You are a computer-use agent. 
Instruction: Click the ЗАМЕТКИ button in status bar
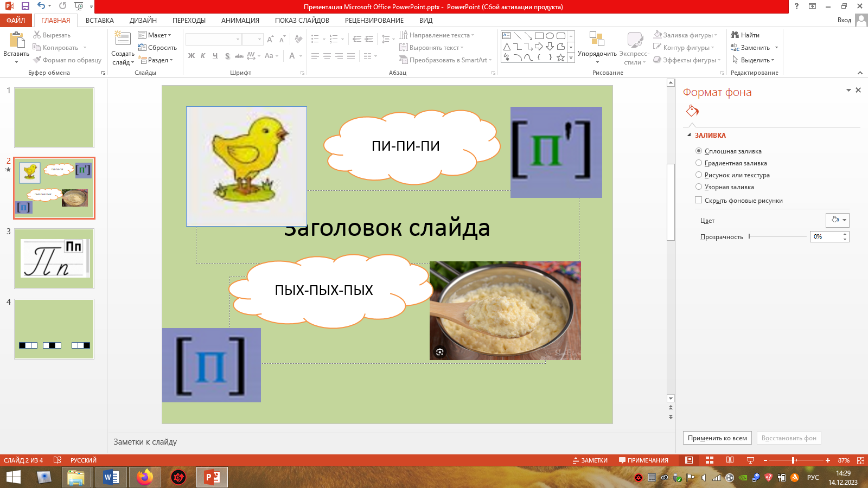(590, 460)
